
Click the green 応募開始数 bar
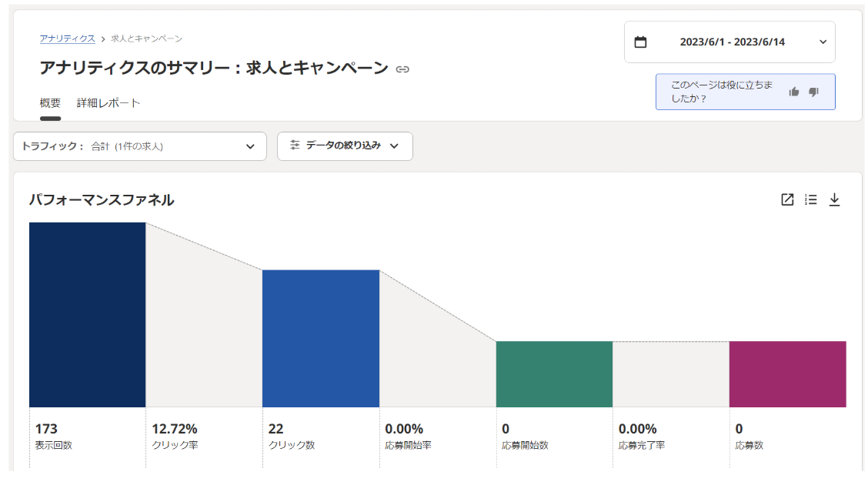554,374
